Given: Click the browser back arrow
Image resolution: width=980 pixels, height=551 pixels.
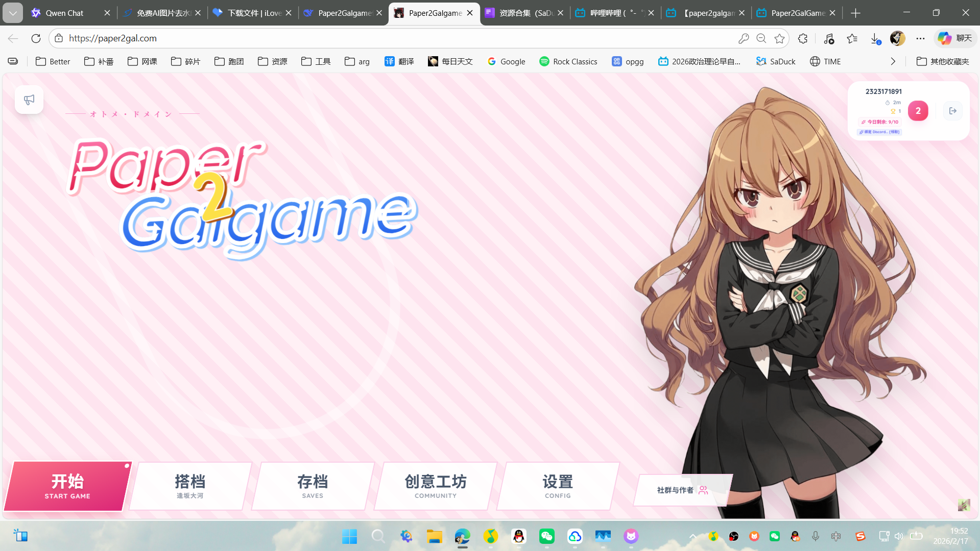Looking at the screenshot, I should pos(13,38).
